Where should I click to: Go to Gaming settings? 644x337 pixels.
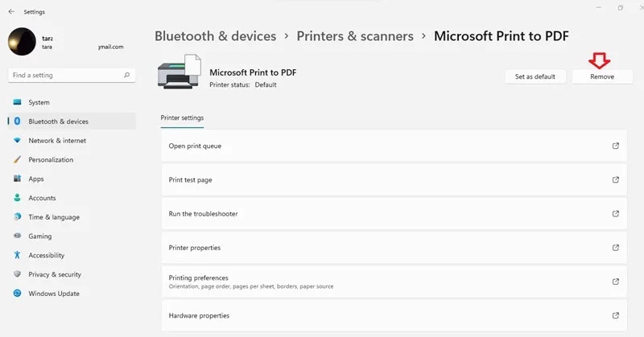[x=72, y=236]
